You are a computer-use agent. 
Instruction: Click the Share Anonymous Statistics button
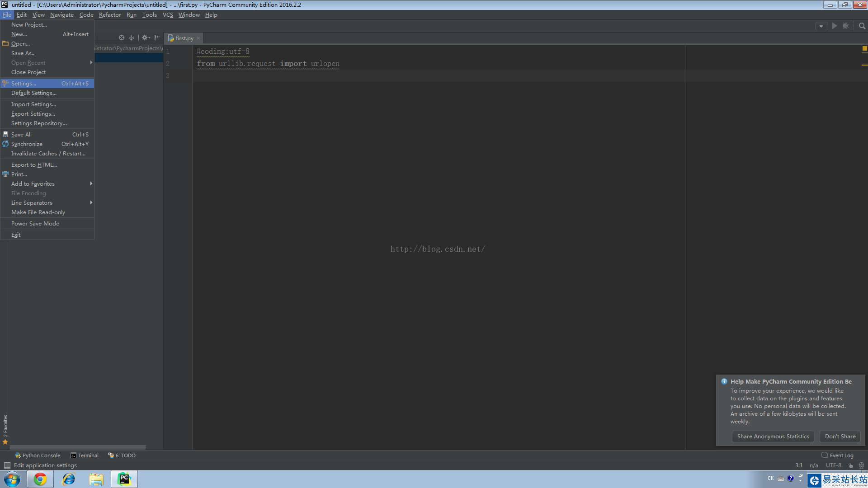coord(773,436)
